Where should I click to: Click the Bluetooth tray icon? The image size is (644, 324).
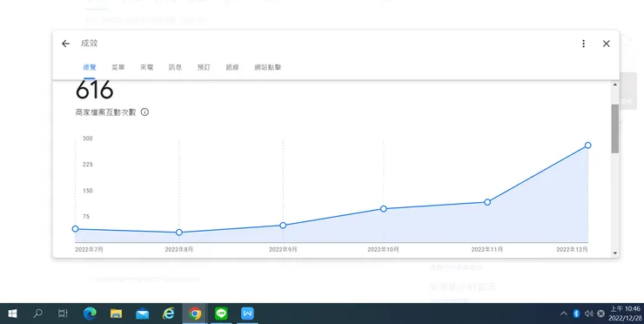pyautogui.click(x=576, y=314)
